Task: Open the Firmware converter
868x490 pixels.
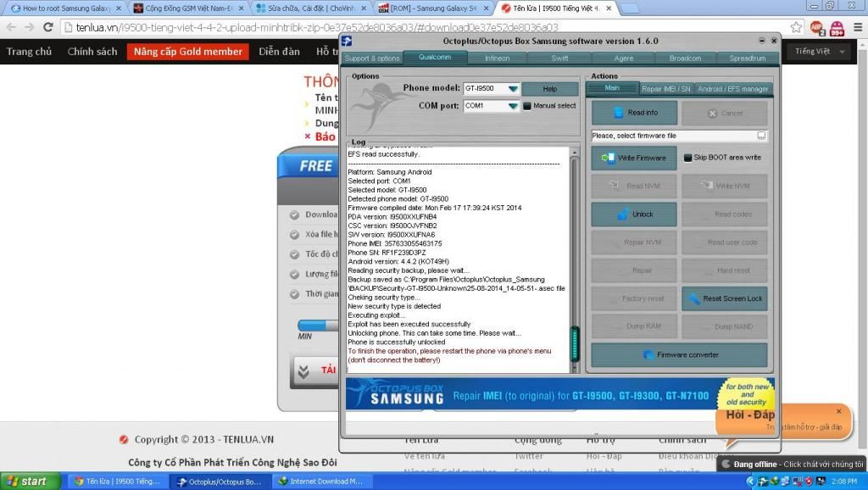Action: point(679,355)
